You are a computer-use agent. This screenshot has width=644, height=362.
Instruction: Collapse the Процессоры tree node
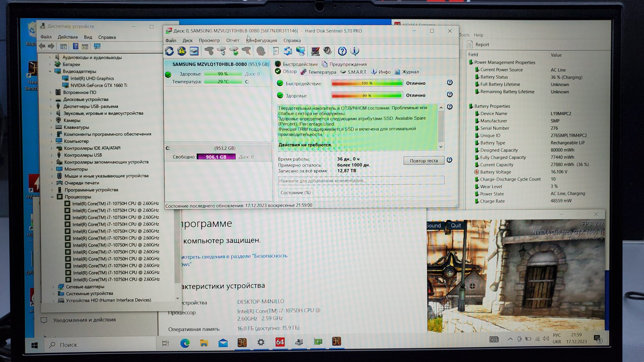click(x=52, y=197)
